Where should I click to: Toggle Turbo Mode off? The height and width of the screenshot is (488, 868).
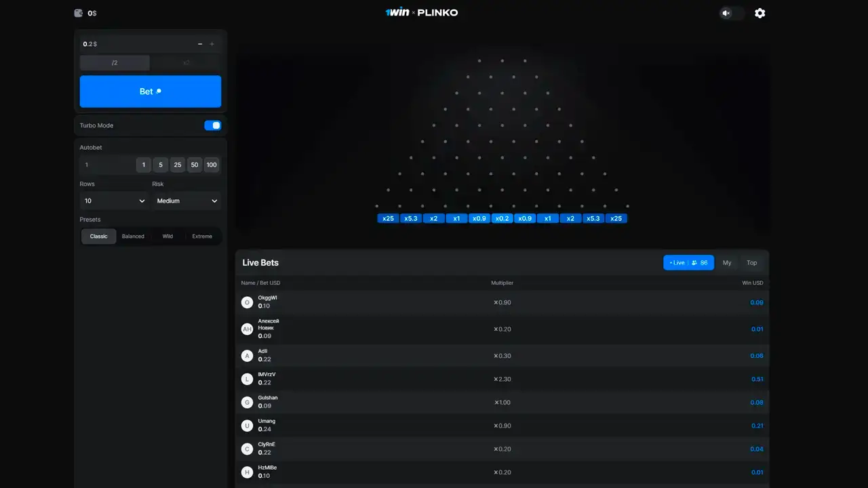[212, 125]
